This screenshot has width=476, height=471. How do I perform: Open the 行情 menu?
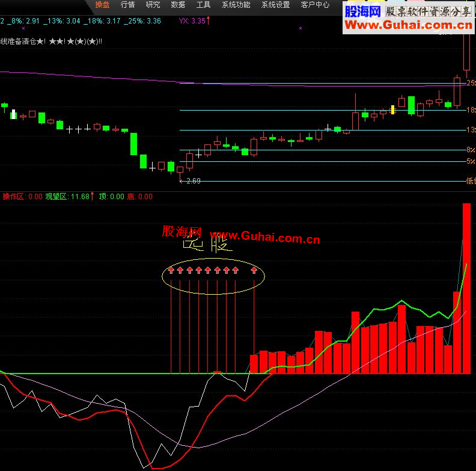[x=127, y=5]
